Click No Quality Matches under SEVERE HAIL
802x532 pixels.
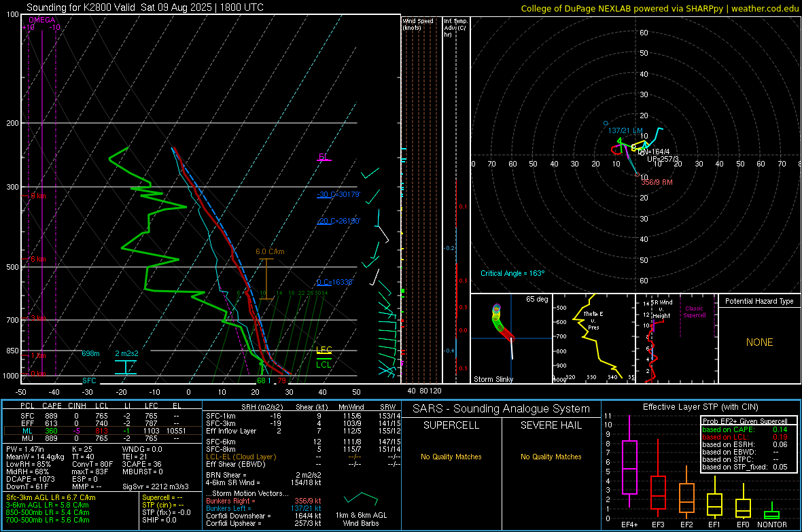coord(551,457)
